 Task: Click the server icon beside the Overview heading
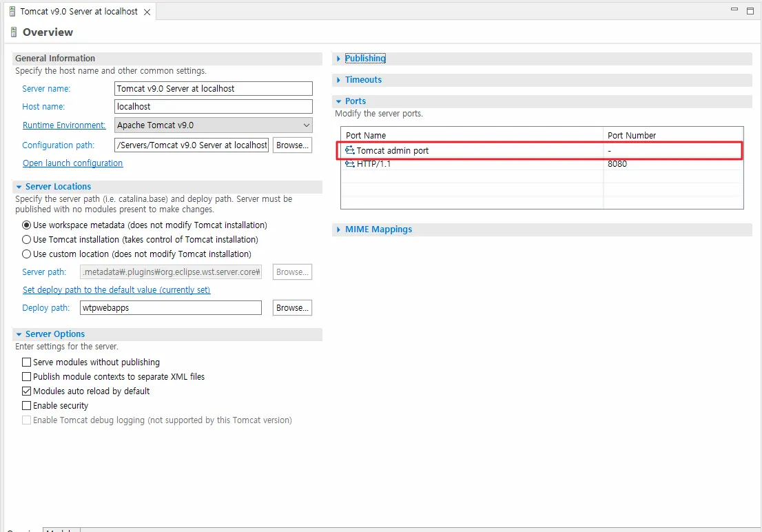click(x=14, y=32)
